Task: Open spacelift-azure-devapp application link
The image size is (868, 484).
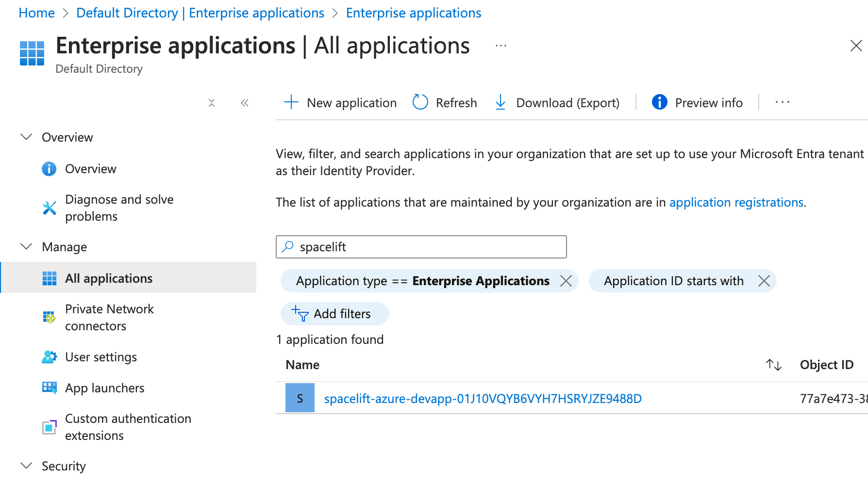Action: (483, 399)
